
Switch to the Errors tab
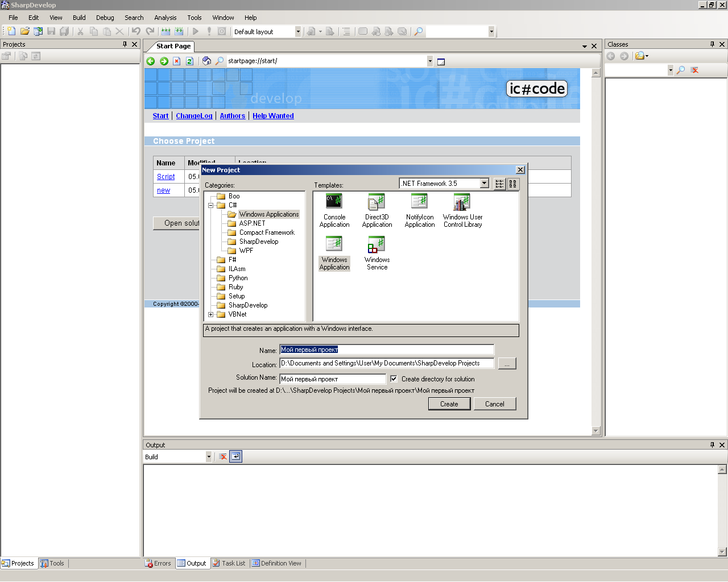[x=158, y=563]
